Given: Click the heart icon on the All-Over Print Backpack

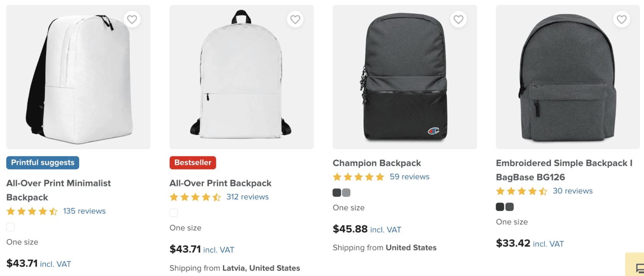Looking at the screenshot, I should pos(295,19).
